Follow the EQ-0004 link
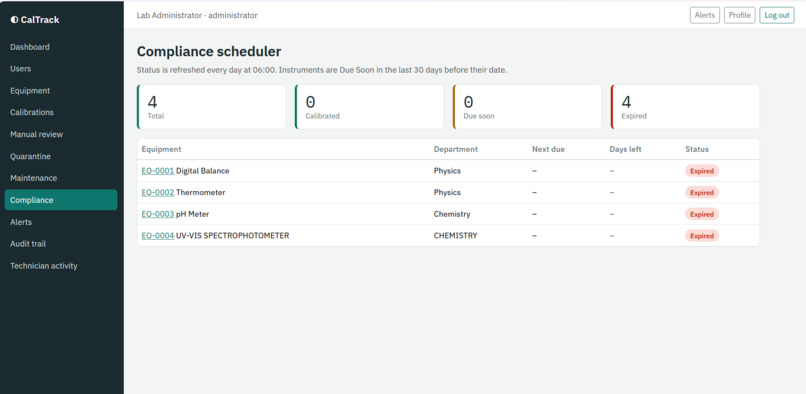The height and width of the screenshot is (394, 806). pos(158,236)
